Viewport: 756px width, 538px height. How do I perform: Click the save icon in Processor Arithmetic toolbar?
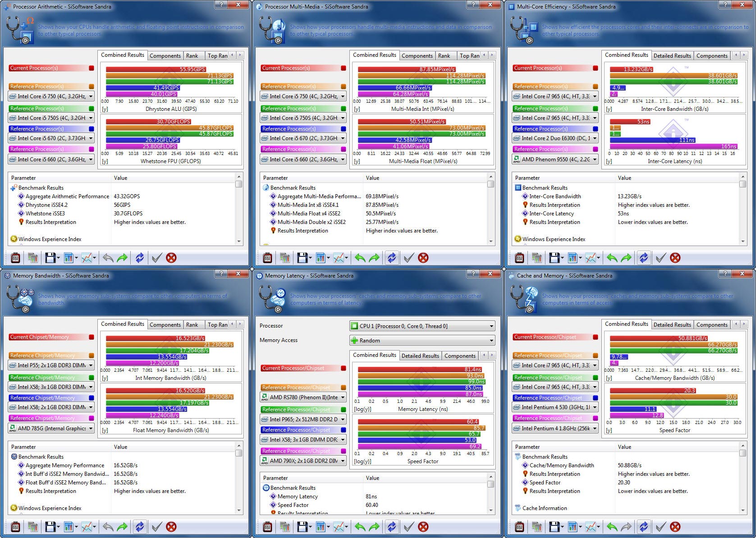[x=50, y=258]
